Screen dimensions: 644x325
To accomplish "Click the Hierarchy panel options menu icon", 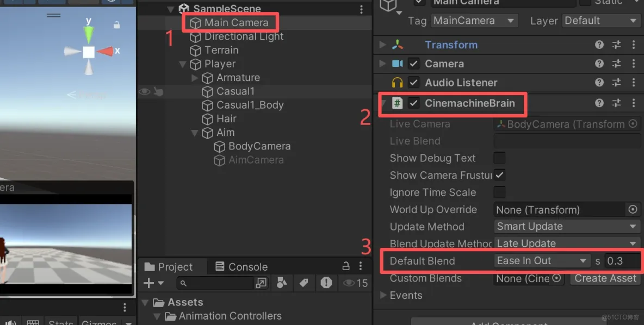I will point(361,9).
